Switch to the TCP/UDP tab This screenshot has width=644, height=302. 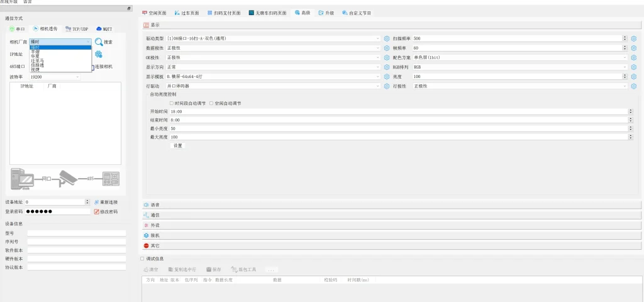[x=77, y=29]
